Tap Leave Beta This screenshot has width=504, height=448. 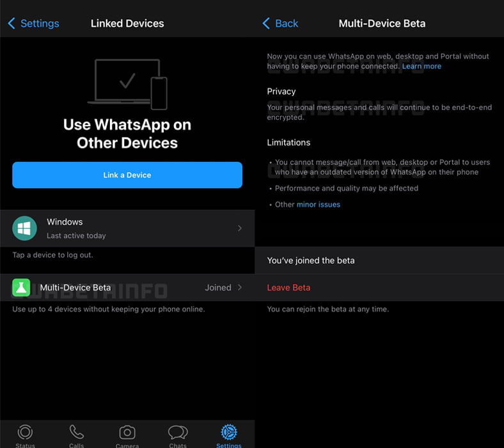(288, 287)
